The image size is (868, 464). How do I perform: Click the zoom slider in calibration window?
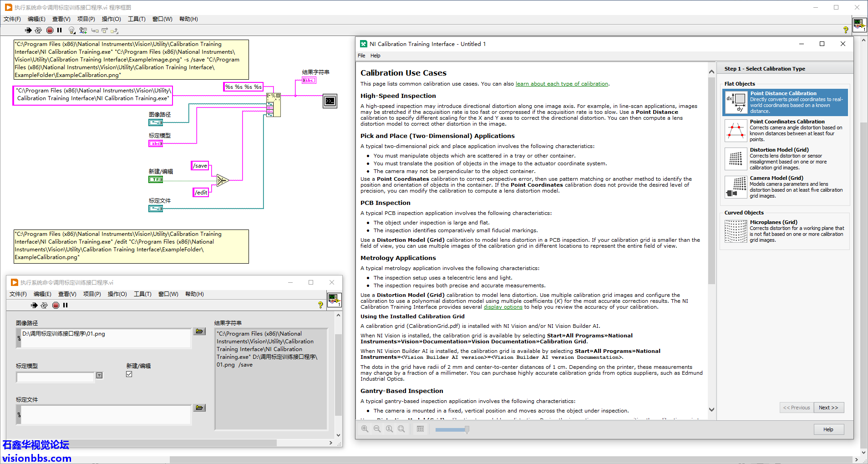click(x=452, y=429)
